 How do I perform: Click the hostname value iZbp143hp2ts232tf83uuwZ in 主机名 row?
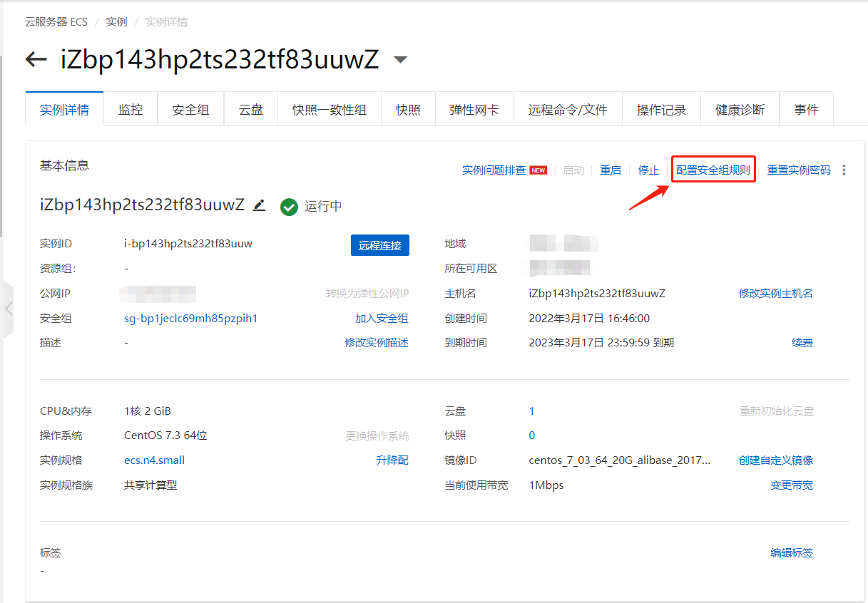597,294
